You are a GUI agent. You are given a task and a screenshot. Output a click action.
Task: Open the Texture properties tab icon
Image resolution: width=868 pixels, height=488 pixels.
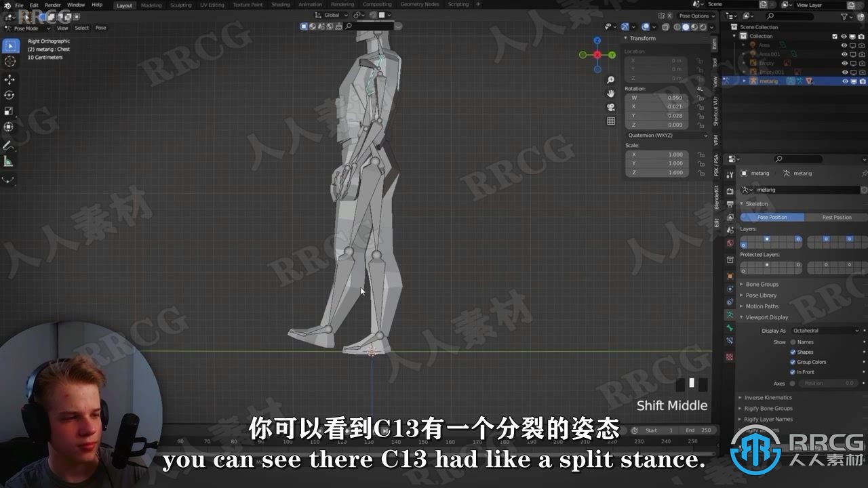tap(730, 357)
